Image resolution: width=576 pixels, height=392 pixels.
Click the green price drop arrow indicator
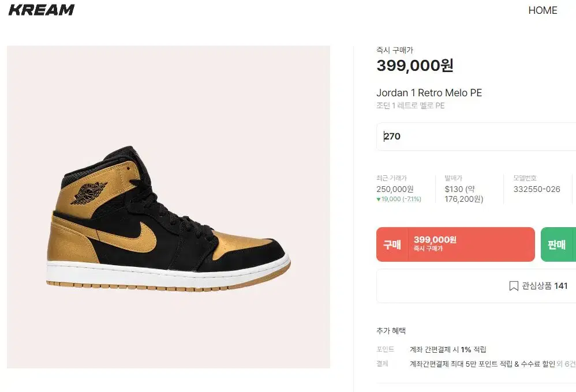tap(379, 199)
